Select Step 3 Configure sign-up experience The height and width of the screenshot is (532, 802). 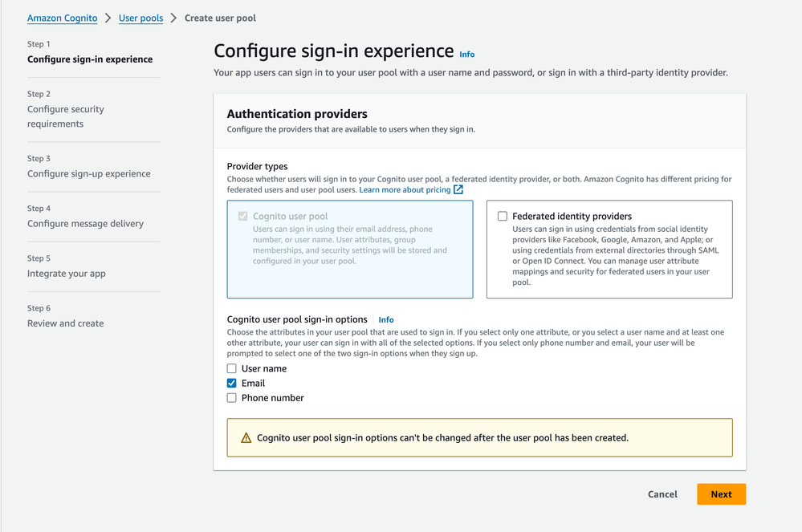click(88, 173)
